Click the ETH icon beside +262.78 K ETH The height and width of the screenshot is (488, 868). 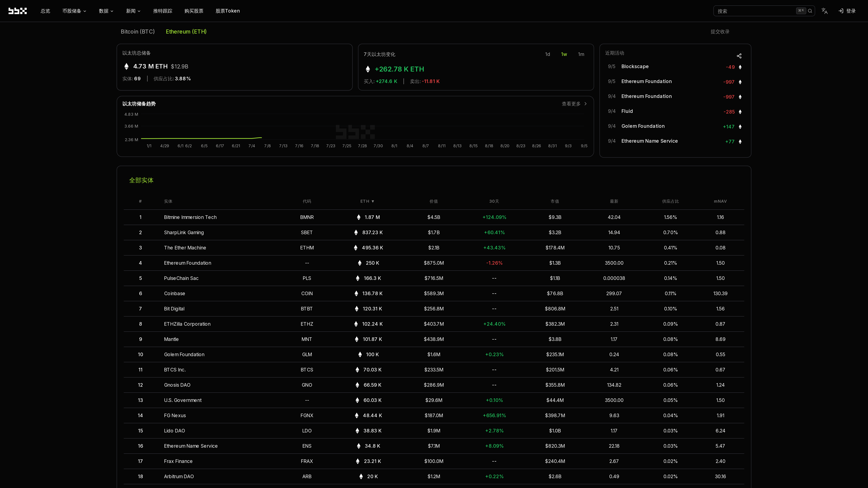coord(368,69)
